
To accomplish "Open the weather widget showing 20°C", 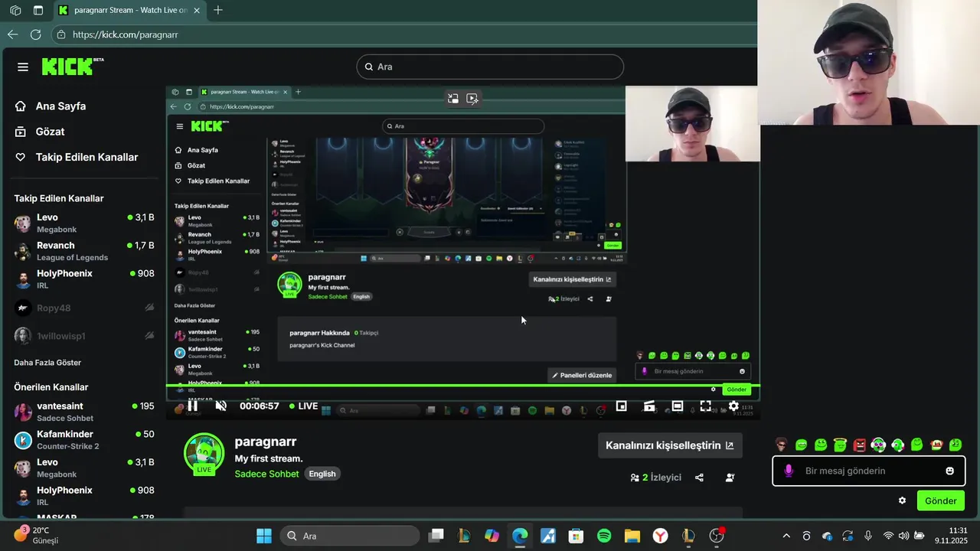I will tap(34, 536).
